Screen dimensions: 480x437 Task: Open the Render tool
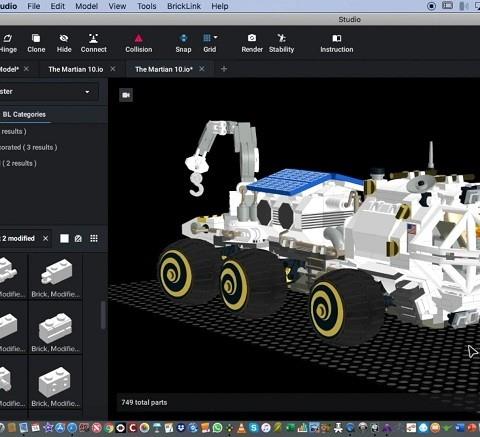[252, 43]
